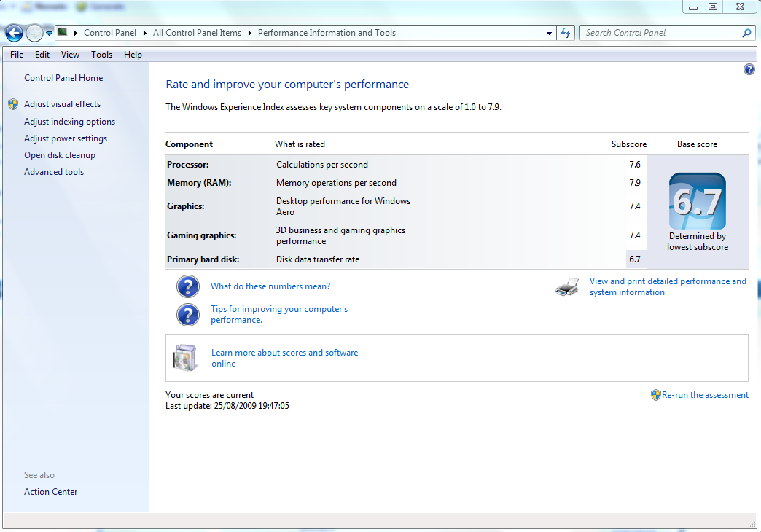This screenshot has width=761, height=532.
Task: Open the View menu
Action: (x=70, y=54)
